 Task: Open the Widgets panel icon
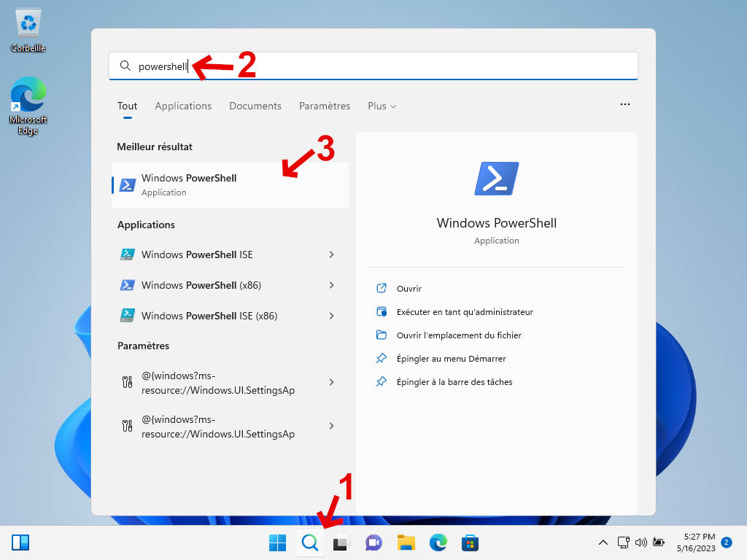20,542
